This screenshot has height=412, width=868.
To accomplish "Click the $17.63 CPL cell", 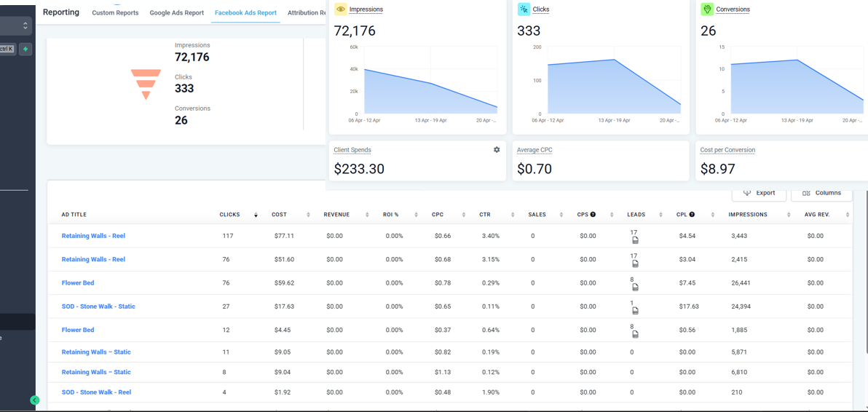I will 689,306.
